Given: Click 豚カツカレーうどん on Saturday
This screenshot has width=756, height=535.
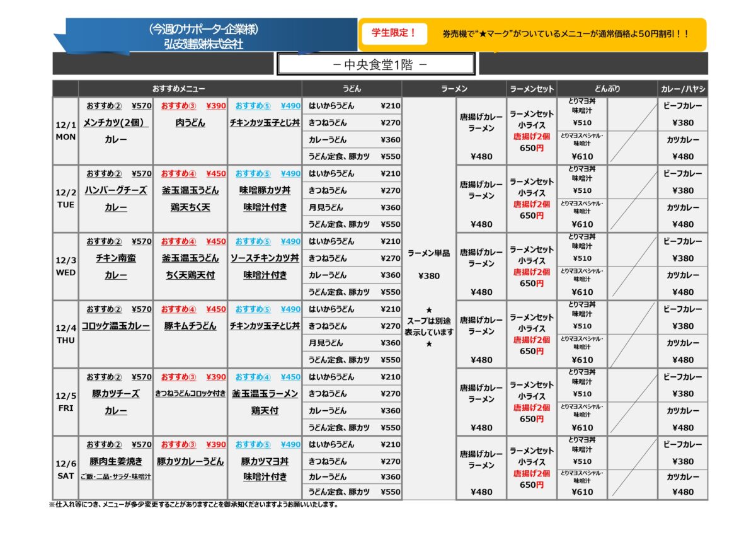Looking at the screenshot, I should 190,461.
